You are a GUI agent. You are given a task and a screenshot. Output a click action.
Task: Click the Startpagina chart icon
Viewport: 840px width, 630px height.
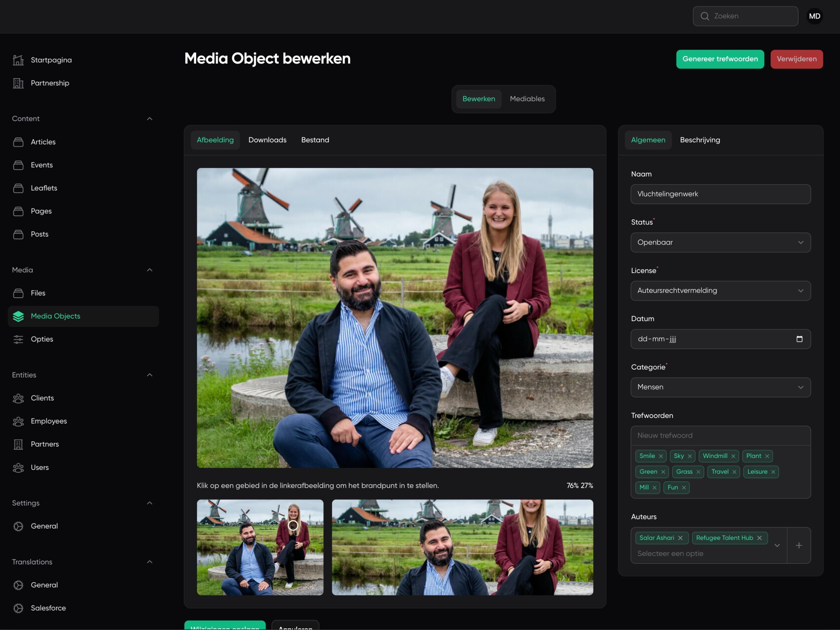pyautogui.click(x=18, y=60)
